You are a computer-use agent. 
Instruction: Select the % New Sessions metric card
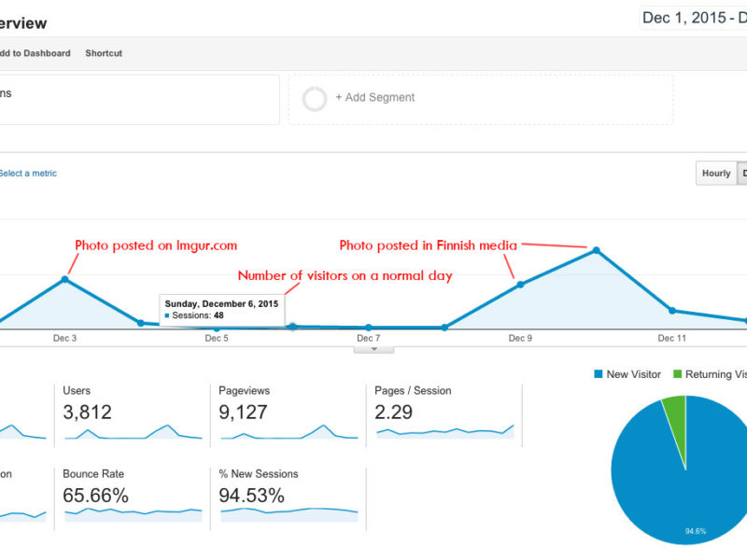tap(289, 498)
